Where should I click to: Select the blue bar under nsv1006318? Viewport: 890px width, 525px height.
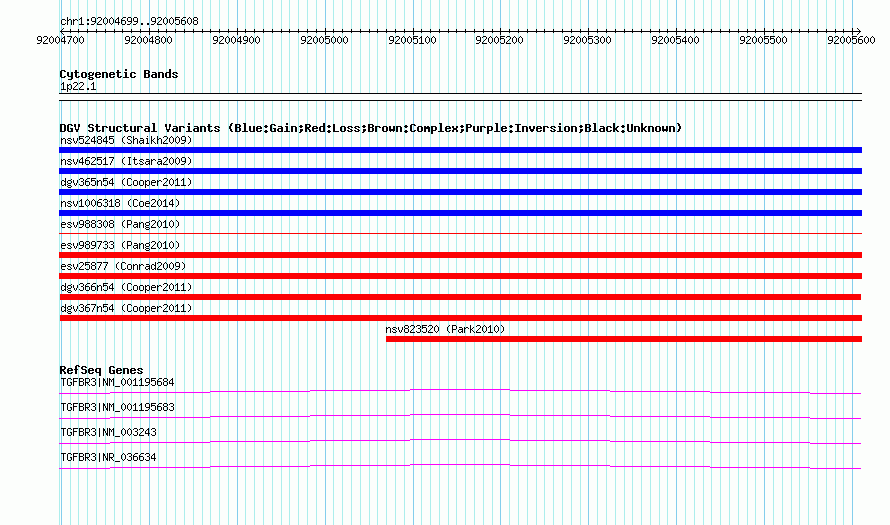[460, 213]
